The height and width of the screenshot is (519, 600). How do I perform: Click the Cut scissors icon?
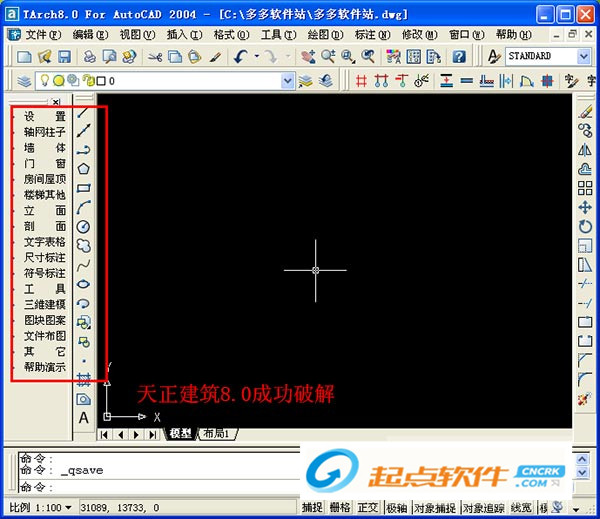[x=155, y=57]
